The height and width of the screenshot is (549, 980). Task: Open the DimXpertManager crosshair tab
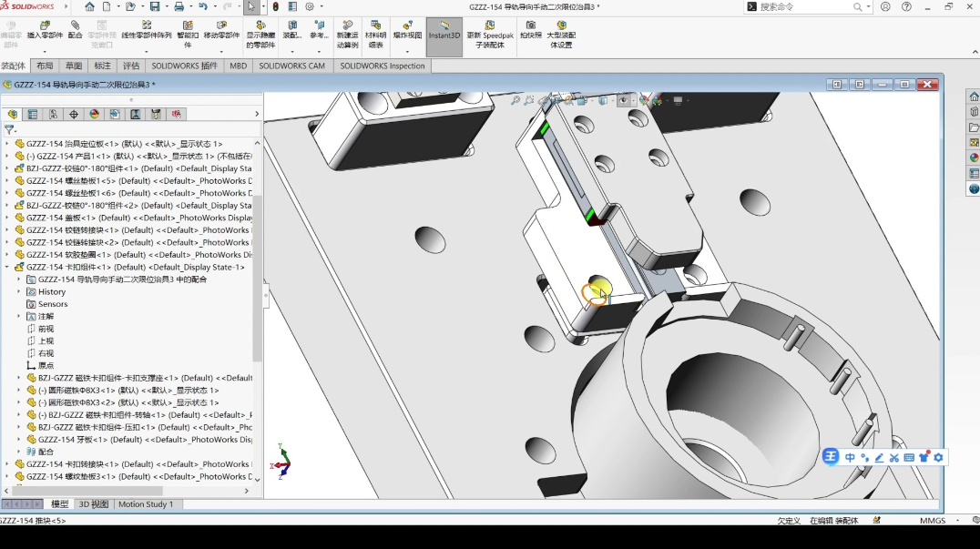(74, 115)
